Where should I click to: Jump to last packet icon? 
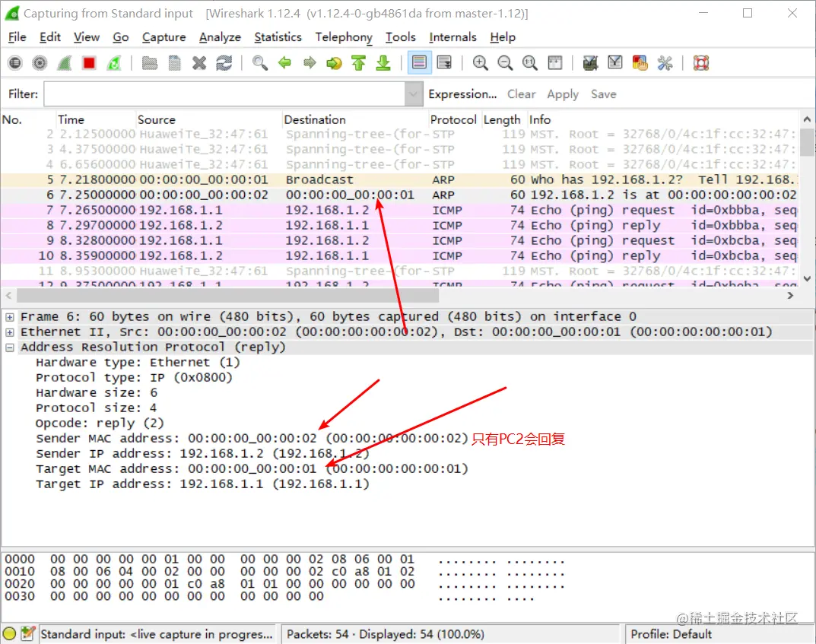point(383,63)
